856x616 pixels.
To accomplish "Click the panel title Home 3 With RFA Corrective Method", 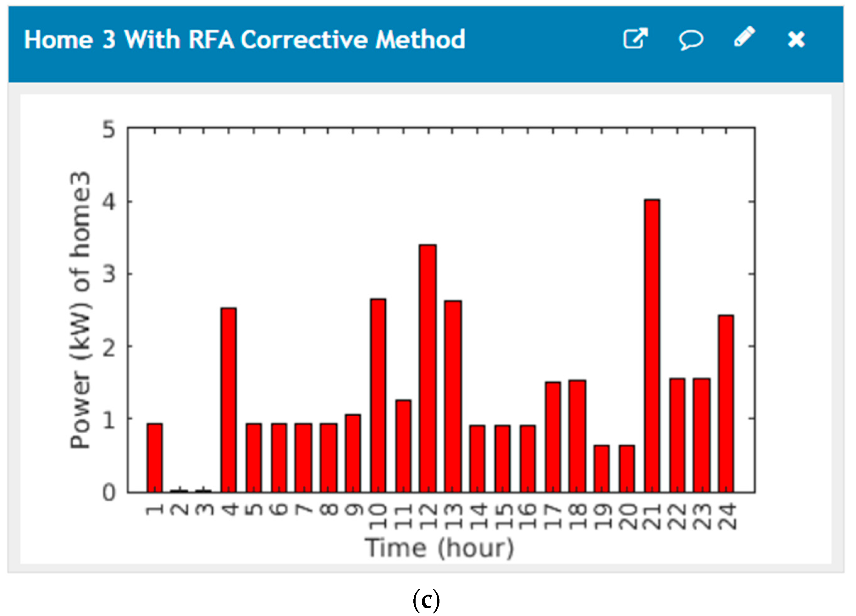I will coord(245,39).
